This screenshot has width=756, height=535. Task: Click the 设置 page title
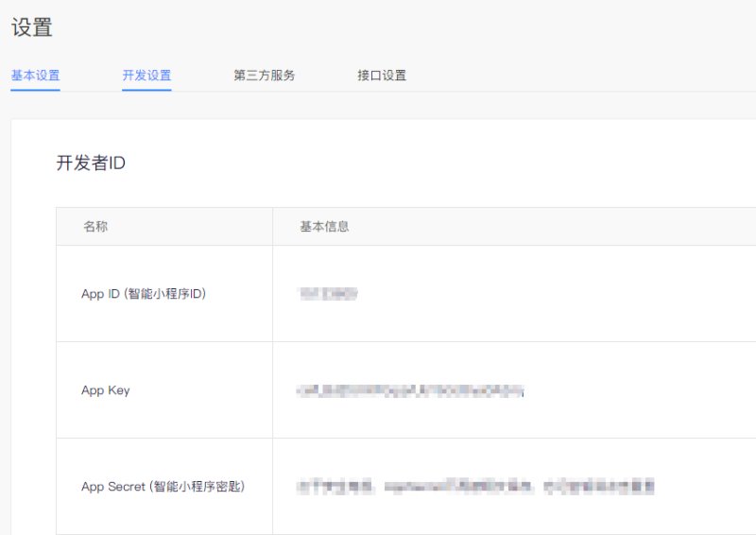[x=31, y=28]
